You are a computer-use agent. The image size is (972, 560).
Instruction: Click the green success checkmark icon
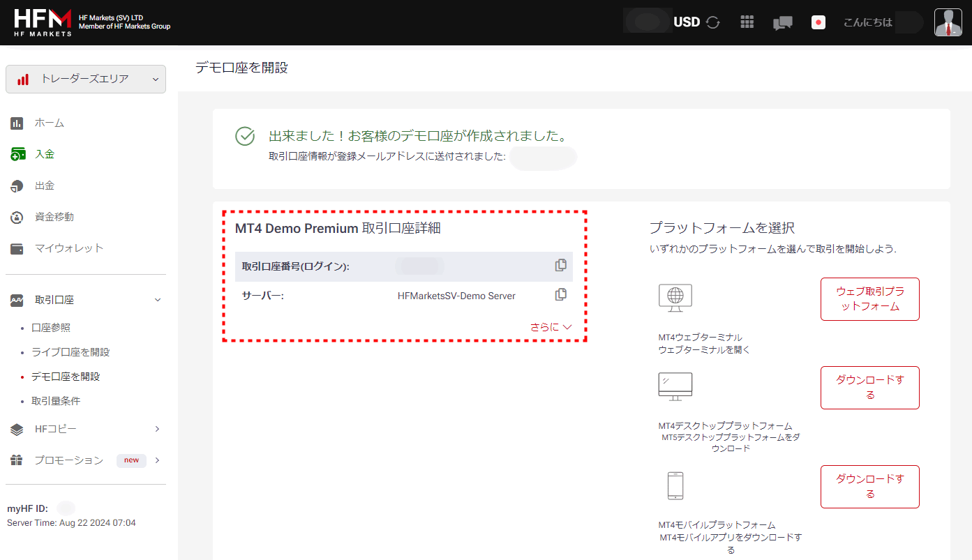(245, 136)
